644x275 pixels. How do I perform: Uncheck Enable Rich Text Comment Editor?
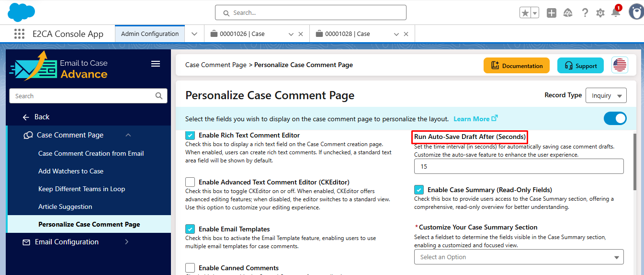(190, 136)
